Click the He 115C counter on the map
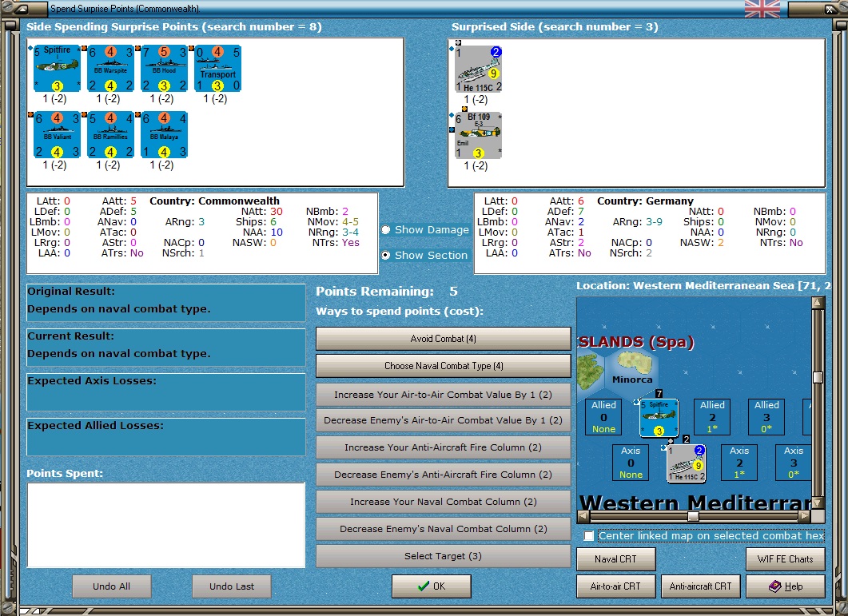 686,463
